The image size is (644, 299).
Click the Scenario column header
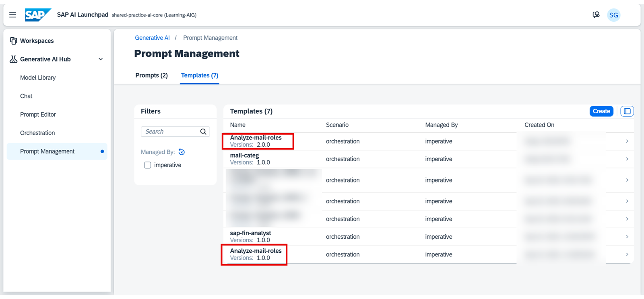tap(337, 125)
